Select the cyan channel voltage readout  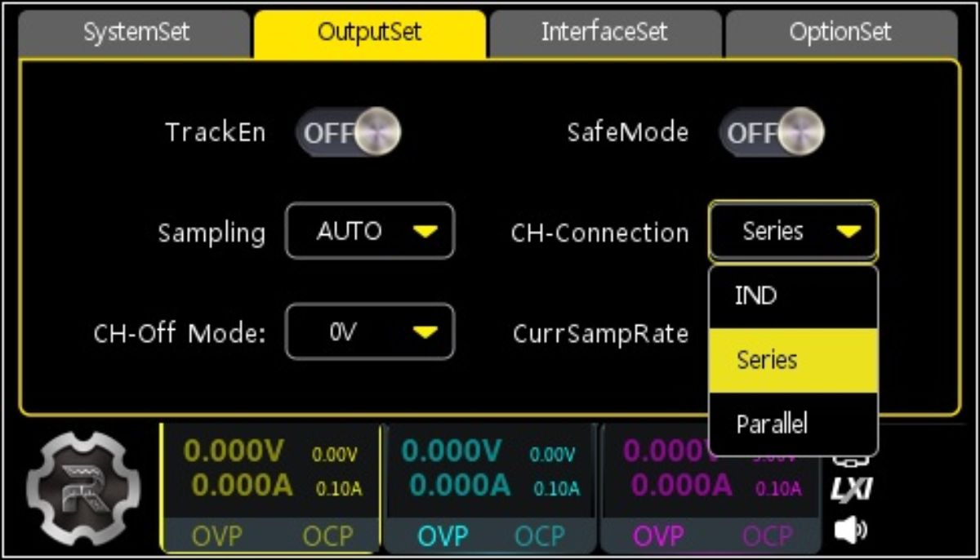click(x=452, y=451)
